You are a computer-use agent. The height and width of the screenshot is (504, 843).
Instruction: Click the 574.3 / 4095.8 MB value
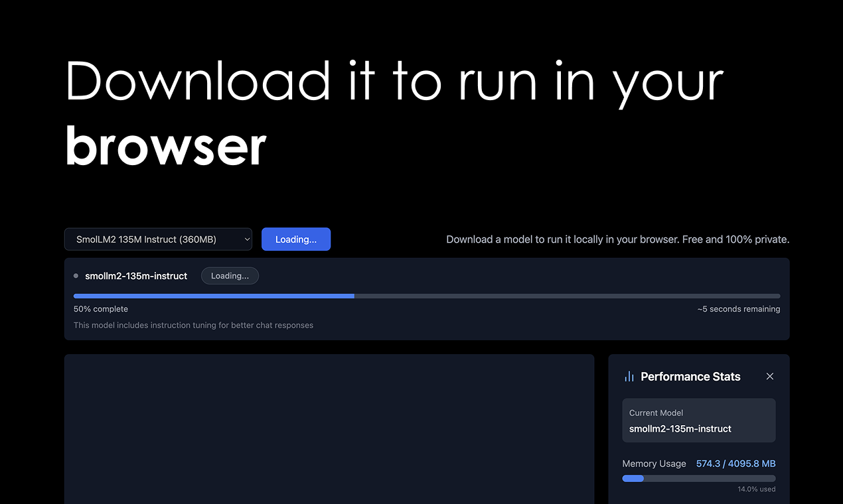pyautogui.click(x=735, y=464)
